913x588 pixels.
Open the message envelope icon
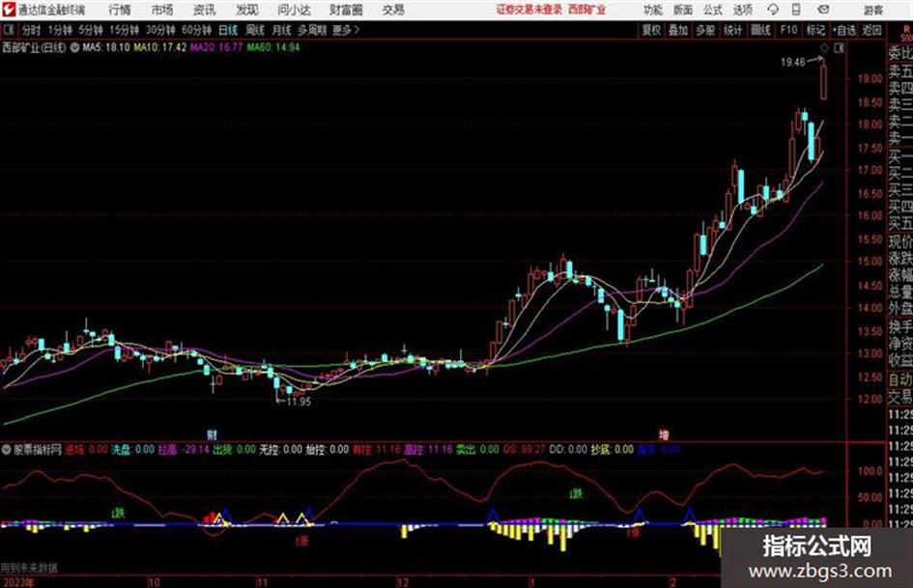pos(823,10)
